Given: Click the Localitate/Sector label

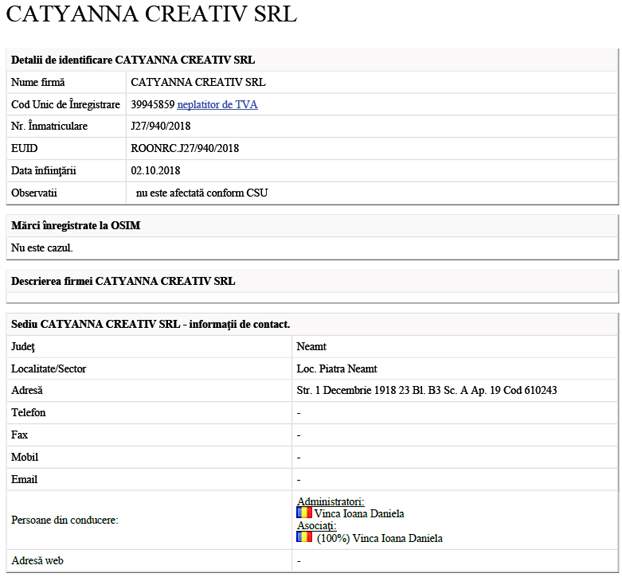Looking at the screenshot, I should point(48,369).
